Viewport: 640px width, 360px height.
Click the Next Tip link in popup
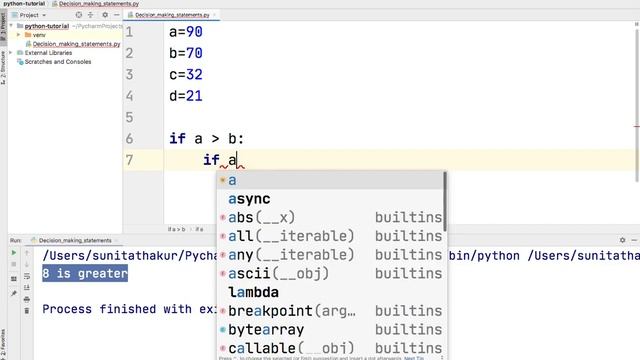[x=414, y=358]
